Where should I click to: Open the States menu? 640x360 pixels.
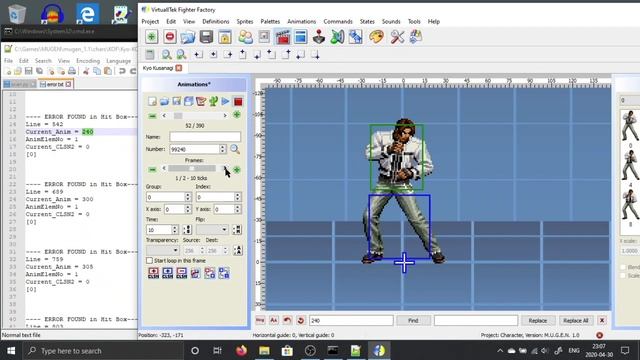pos(367,21)
